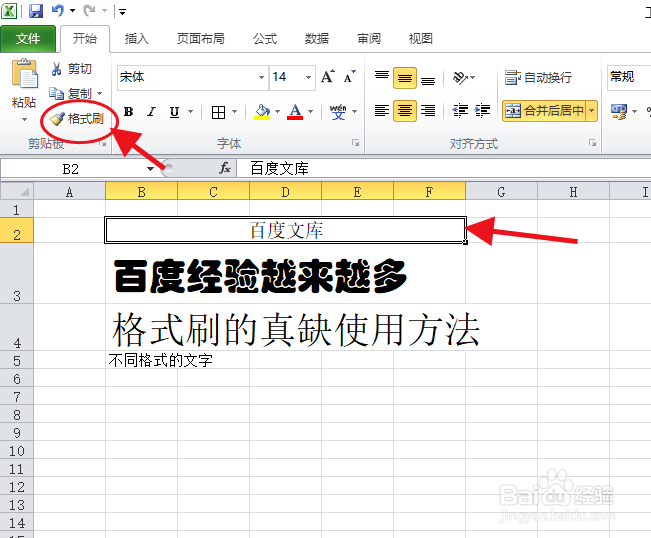Click the 剪切 cut button
Screen dimensions: 651x538
point(71,68)
